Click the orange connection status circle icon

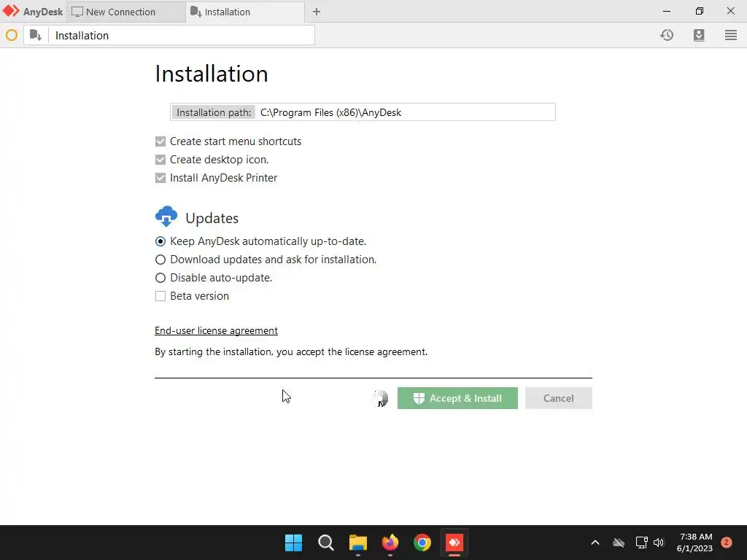[12, 35]
